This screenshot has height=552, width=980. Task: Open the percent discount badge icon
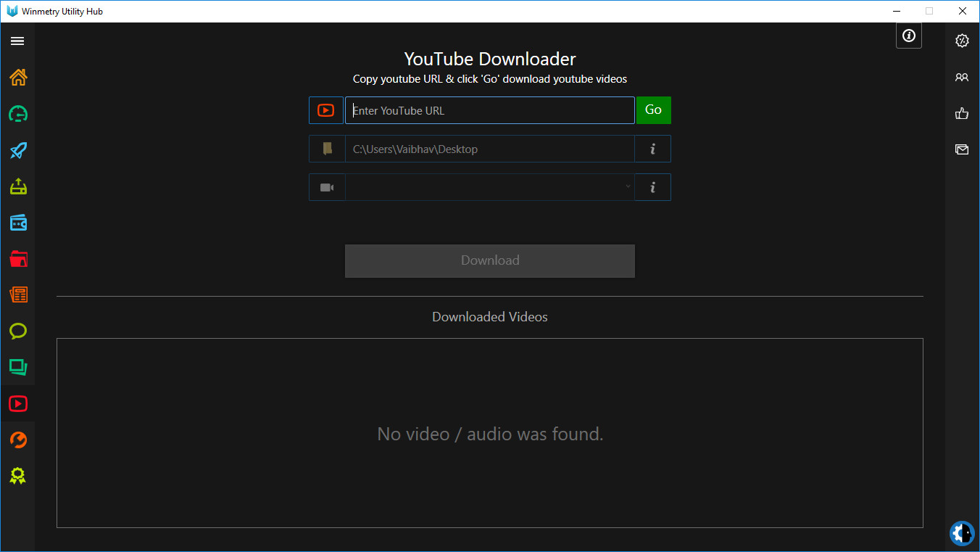pyautogui.click(x=962, y=41)
